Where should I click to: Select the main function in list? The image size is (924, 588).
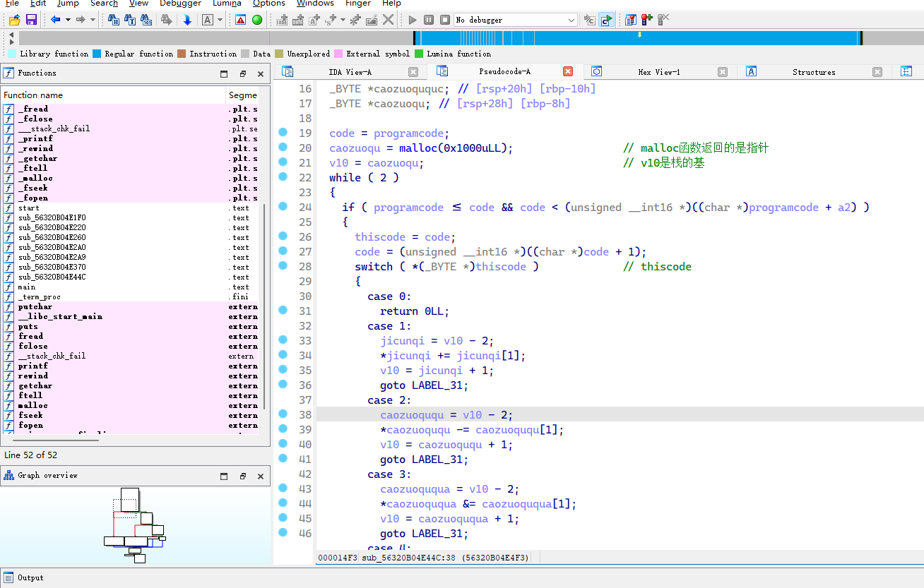coord(27,287)
